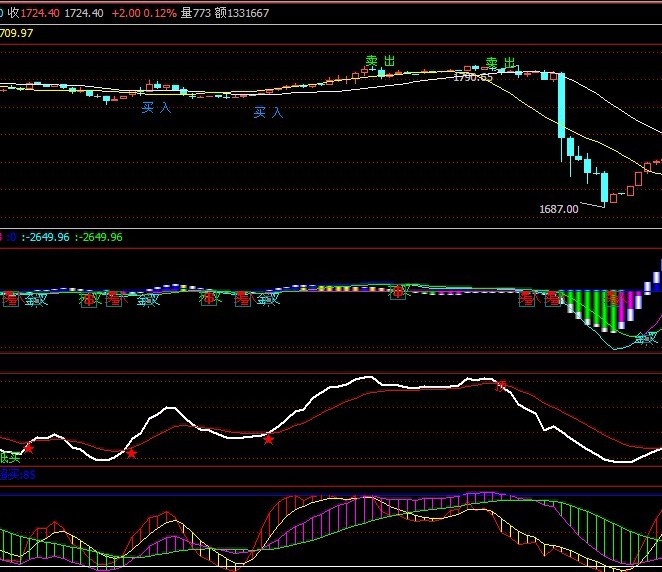Select the leftmost 金叉 golden cross marker
The width and height of the screenshot is (662, 572).
[36, 300]
